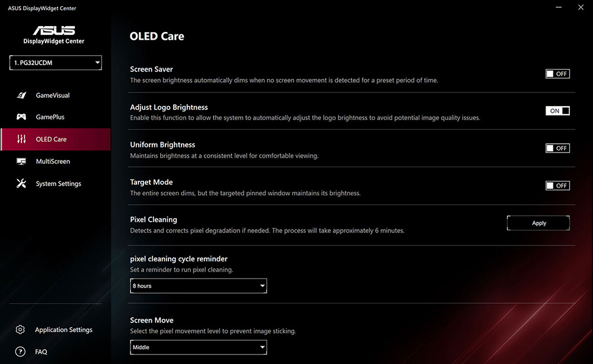Enable Uniform Brightness
This screenshot has height=364, width=593.
(557, 148)
